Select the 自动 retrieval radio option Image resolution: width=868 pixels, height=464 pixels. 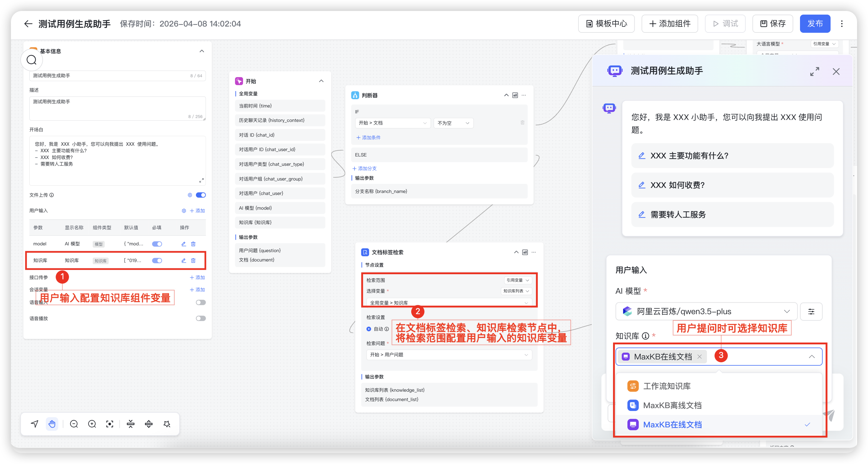coord(369,329)
